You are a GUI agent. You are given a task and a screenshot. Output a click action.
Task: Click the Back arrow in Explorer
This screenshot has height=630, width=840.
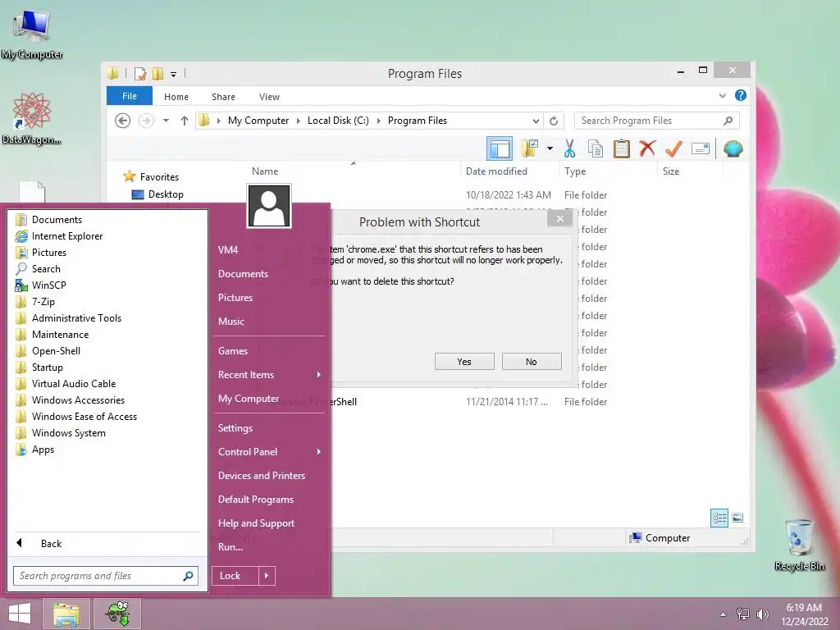[123, 121]
